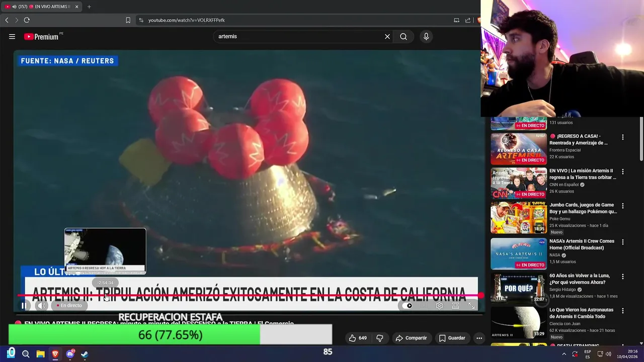Open taskbar volume control
This screenshot has height=362, width=644.
tap(609, 354)
